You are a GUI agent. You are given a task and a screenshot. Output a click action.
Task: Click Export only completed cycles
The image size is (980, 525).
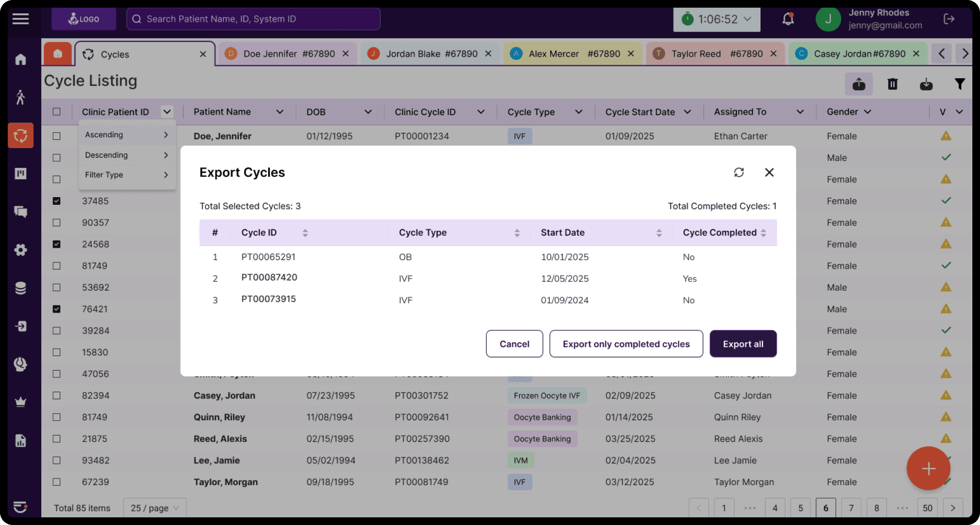(x=626, y=344)
